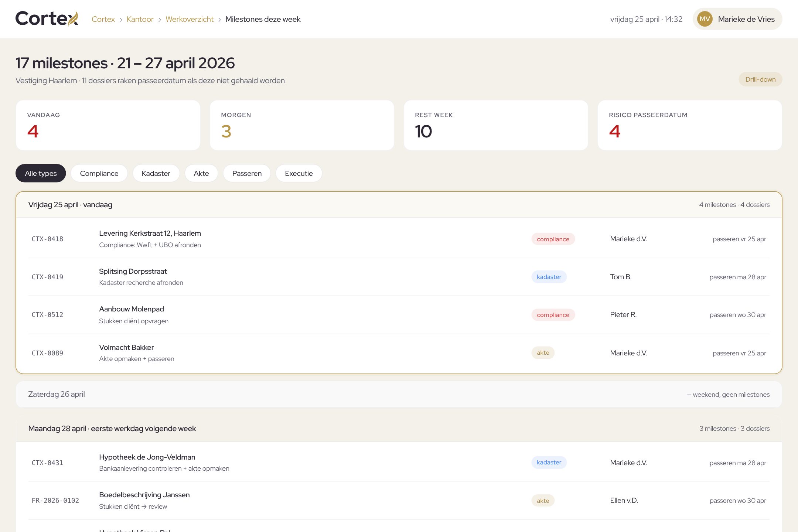
Task: Click 'Compliance: Wwft + UBO afronden' subtitle
Action: coord(150,245)
